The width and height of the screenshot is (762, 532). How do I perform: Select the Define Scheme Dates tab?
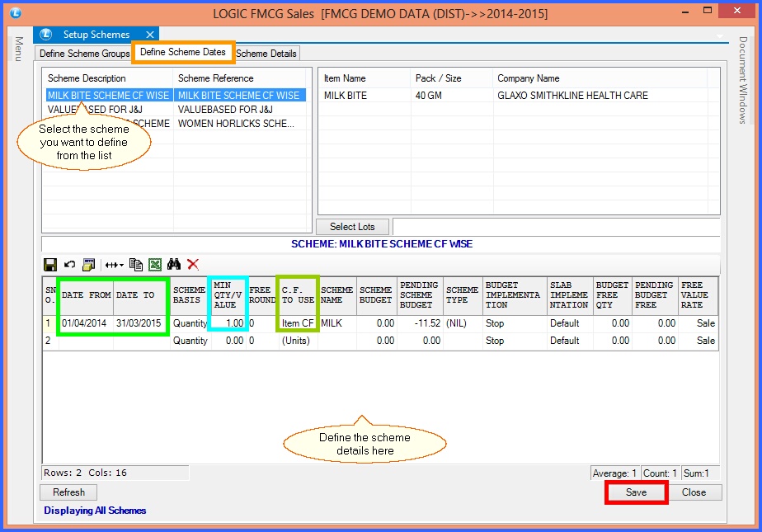(183, 52)
